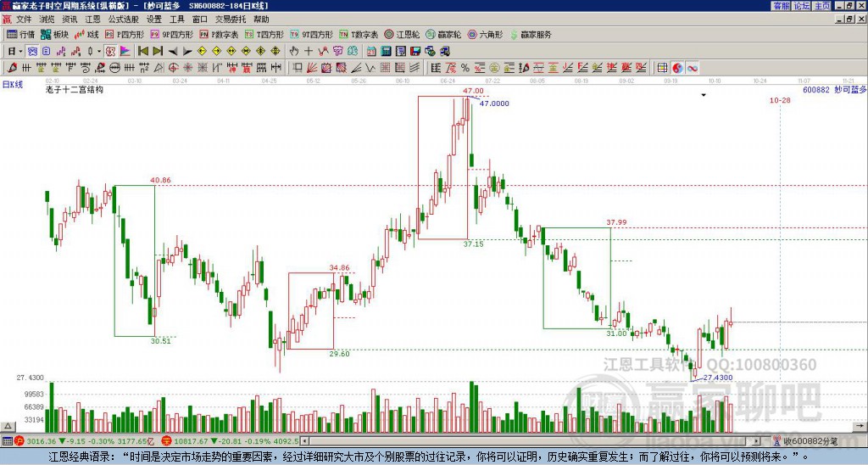The height and width of the screenshot is (465, 868).
Task: Open the P四方形 square tool
Action: [125, 34]
